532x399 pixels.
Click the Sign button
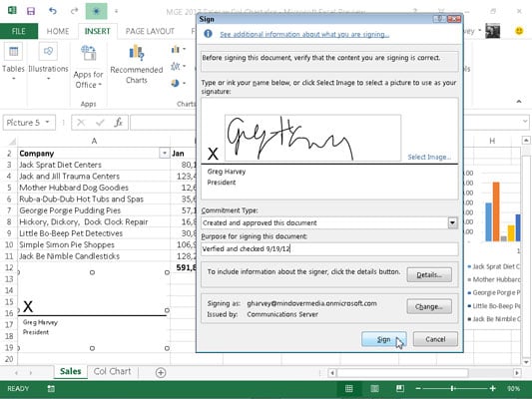tap(383, 339)
